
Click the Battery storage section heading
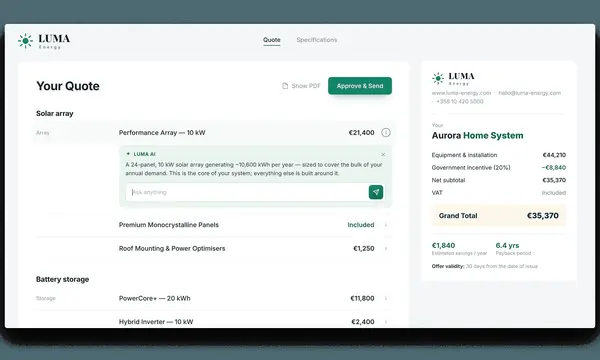tap(62, 279)
